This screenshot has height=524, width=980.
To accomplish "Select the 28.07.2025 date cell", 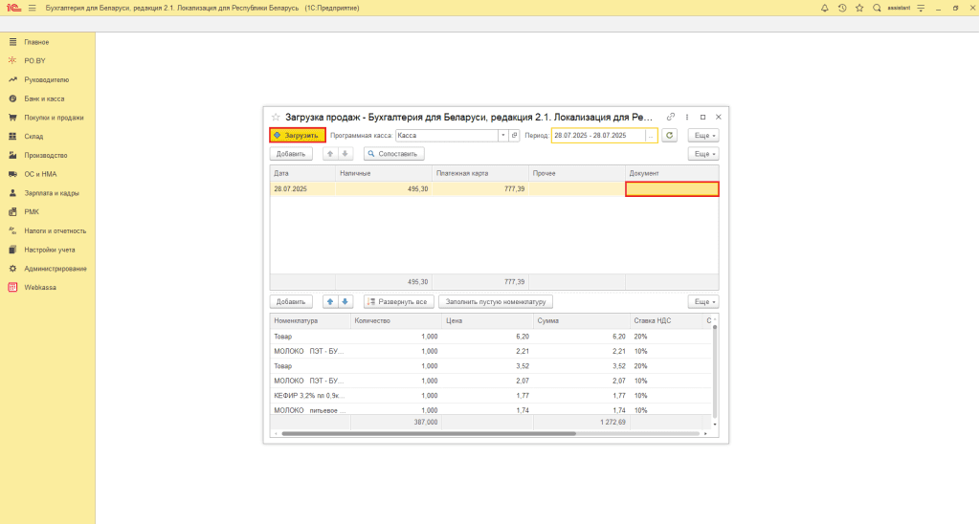I will 302,188.
